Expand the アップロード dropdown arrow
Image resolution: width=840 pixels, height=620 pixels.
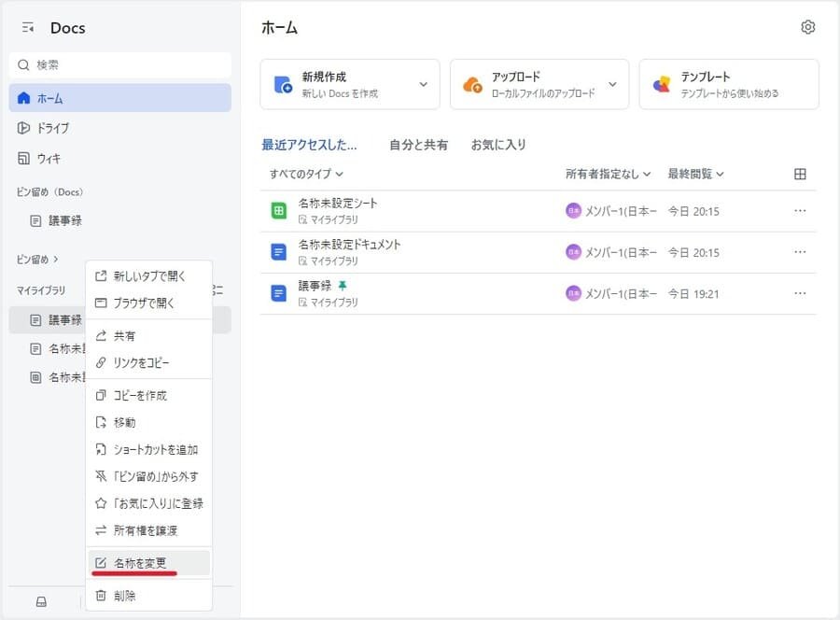tap(613, 84)
